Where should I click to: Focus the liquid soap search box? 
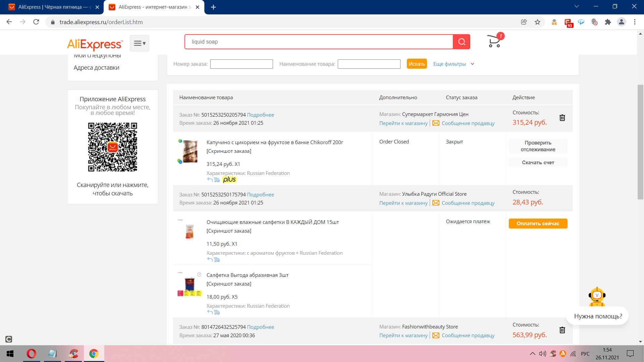point(319,42)
